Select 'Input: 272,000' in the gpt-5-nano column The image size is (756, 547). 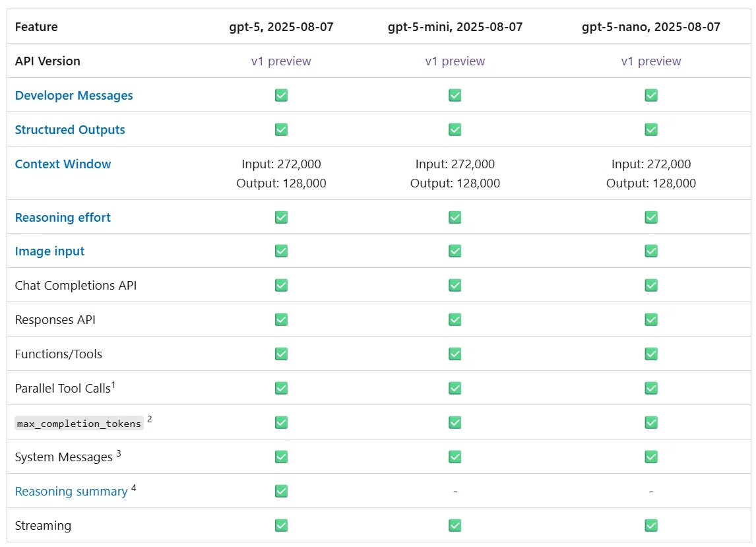pyautogui.click(x=651, y=164)
